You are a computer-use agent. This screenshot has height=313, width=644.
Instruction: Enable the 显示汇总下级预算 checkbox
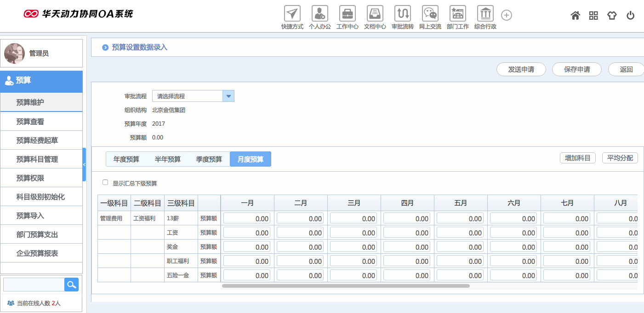click(105, 183)
